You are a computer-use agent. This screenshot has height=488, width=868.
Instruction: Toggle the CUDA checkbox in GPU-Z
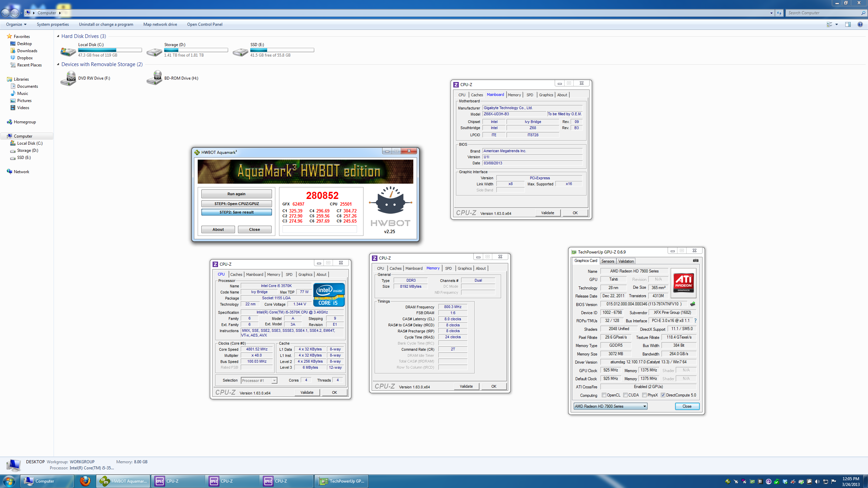click(625, 395)
